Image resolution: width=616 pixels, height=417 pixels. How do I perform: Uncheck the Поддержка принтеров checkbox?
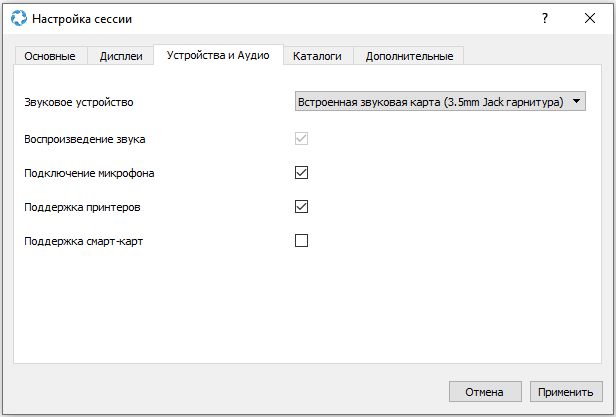[301, 206]
